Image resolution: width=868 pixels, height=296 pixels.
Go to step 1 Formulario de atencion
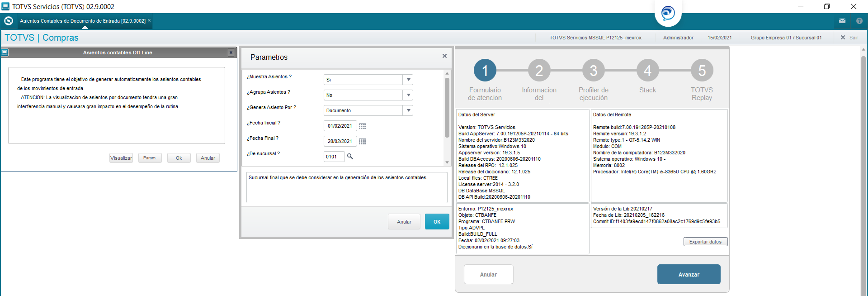coord(485,71)
